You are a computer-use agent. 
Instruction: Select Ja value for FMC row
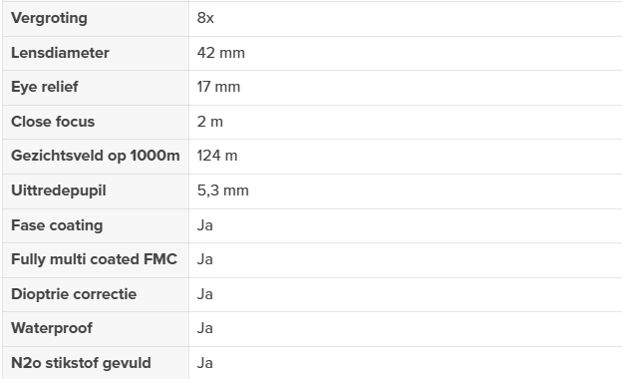(x=205, y=259)
